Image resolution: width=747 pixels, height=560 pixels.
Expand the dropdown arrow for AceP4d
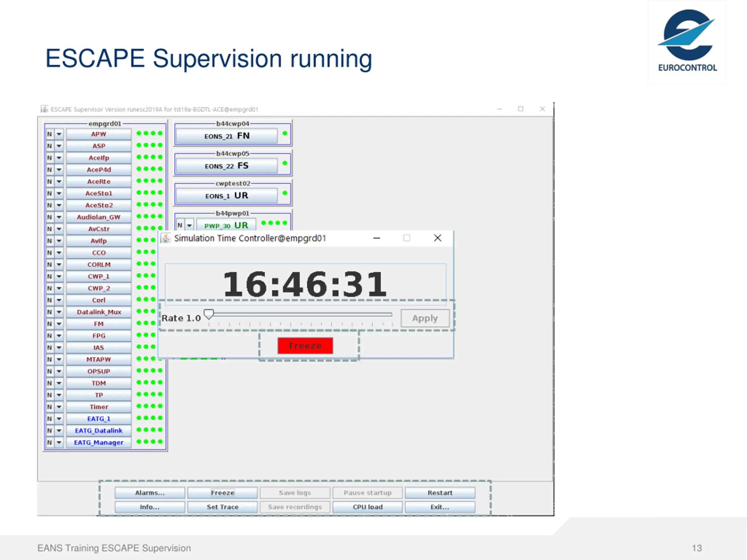pos(59,169)
